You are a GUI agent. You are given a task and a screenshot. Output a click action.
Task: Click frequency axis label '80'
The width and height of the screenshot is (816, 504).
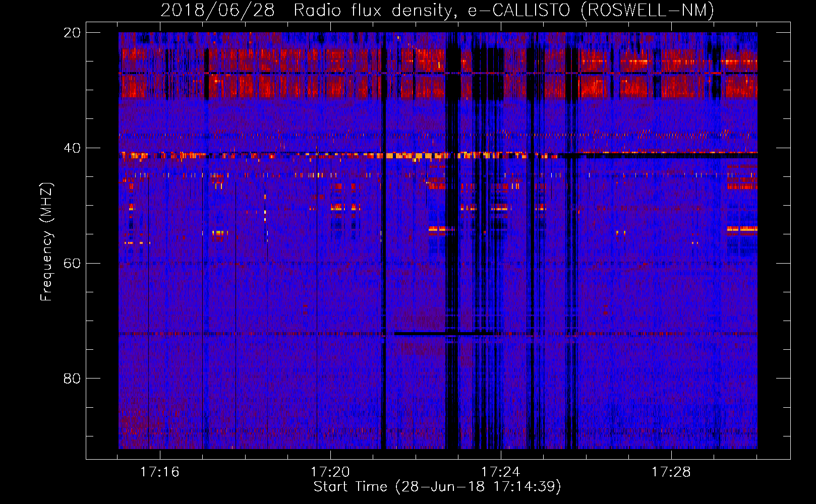72,379
